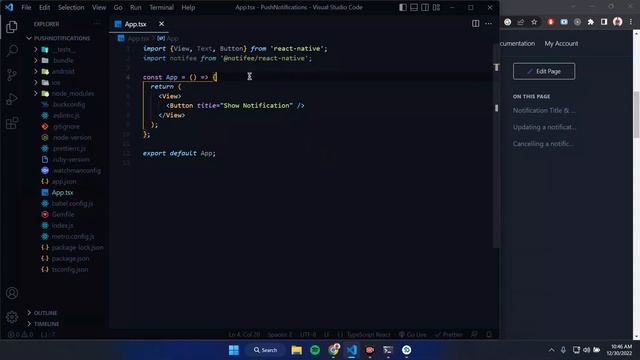
Task: Toggle Primary Side Bar visibility
Action: pyautogui.click(x=403, y=7)
